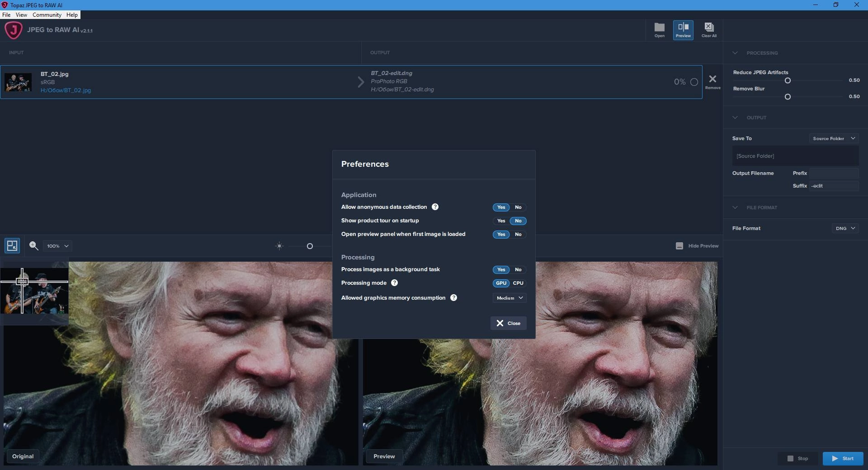This screenshot has width=868, height=470.
Task: Collapse the PROCESSING section
Action: tap(735, 53)
